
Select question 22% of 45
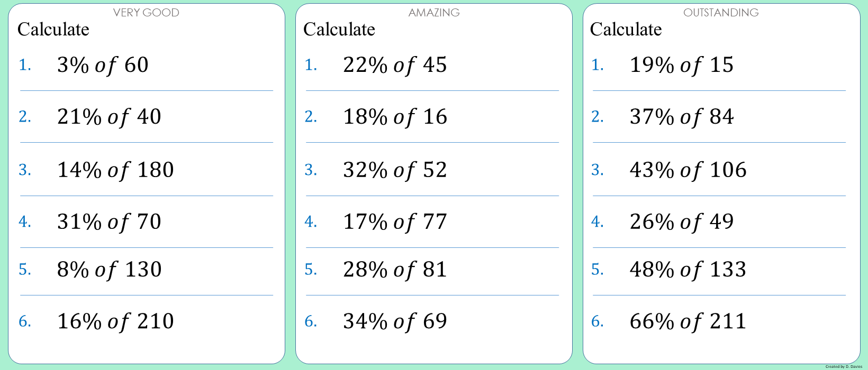[395, 65]
